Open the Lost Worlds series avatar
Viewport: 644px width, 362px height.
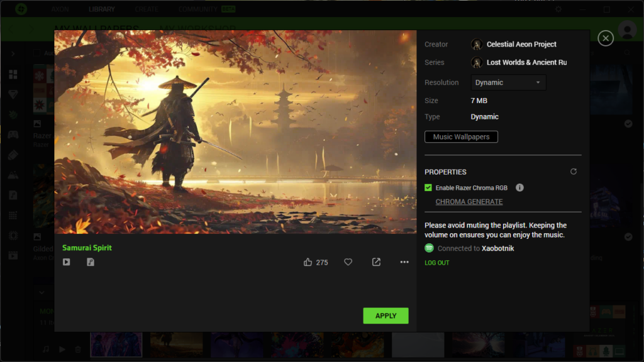click(477, 62)
